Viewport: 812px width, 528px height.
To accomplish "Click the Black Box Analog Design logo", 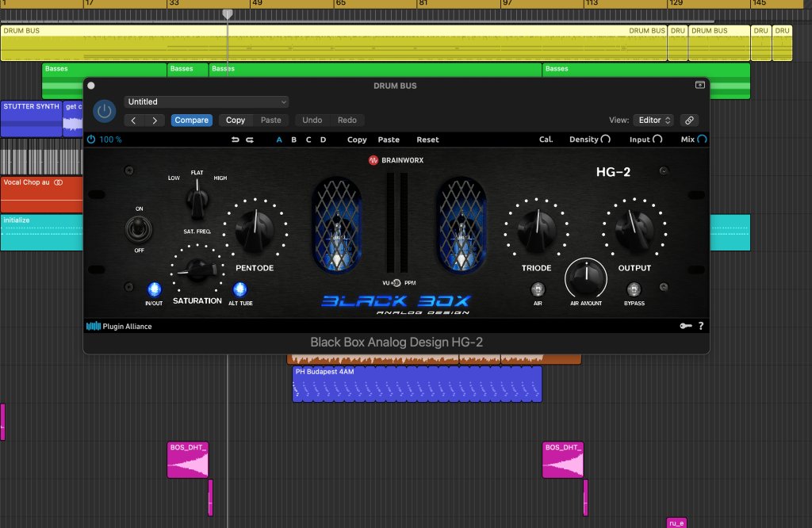I will 396,304.
